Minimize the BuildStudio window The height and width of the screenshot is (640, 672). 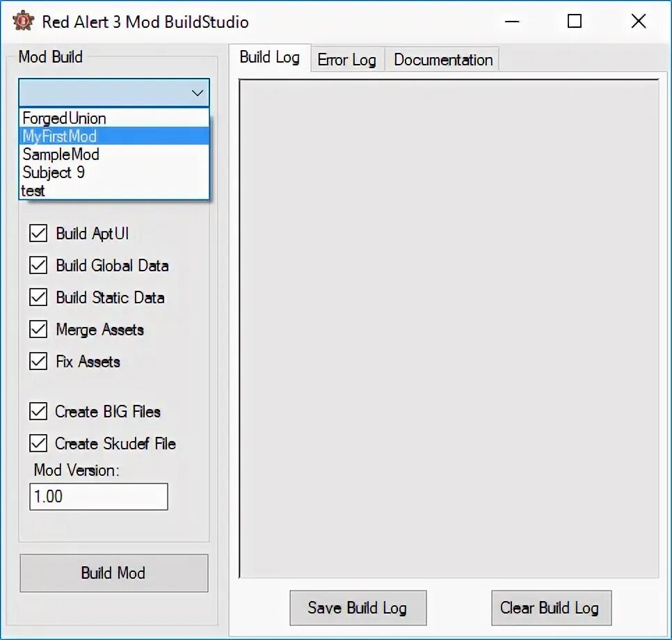tap(512, 21)
